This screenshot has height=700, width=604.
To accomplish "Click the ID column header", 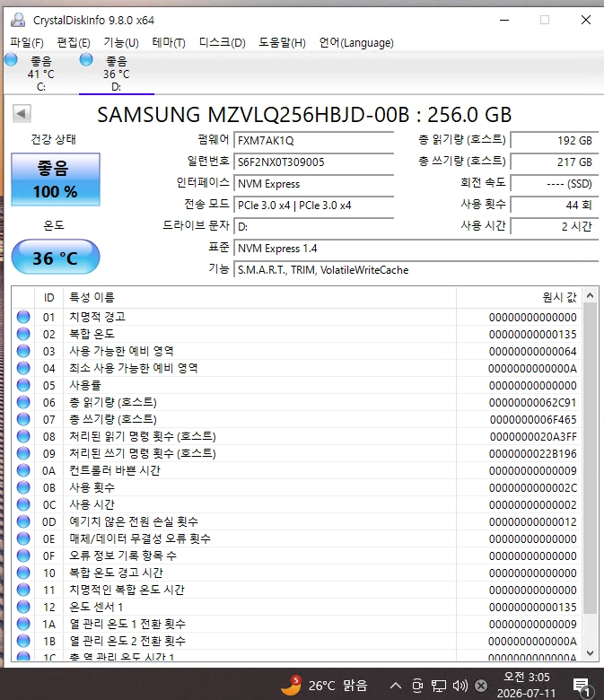I will coord(49,297).
